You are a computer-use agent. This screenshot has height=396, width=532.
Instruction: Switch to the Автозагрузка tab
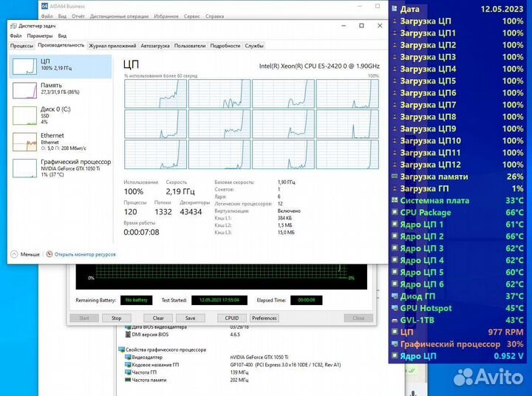tap(155, 46)
